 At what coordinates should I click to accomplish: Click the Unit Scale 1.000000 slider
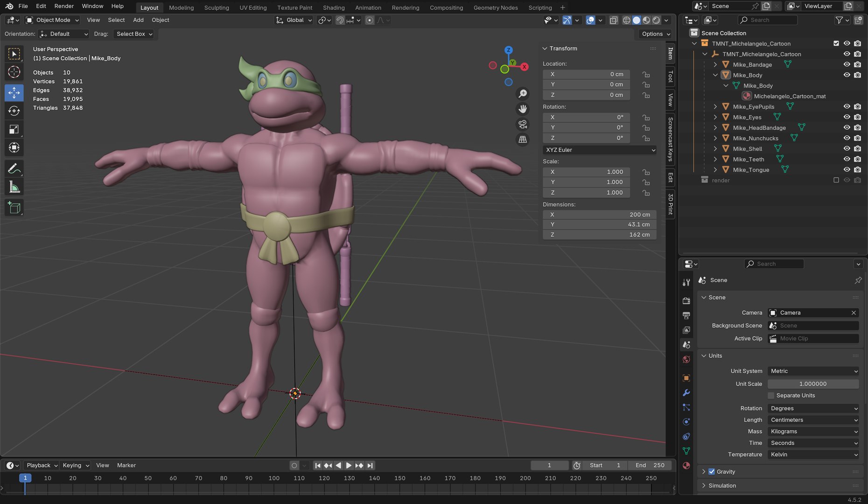[813, 384]
